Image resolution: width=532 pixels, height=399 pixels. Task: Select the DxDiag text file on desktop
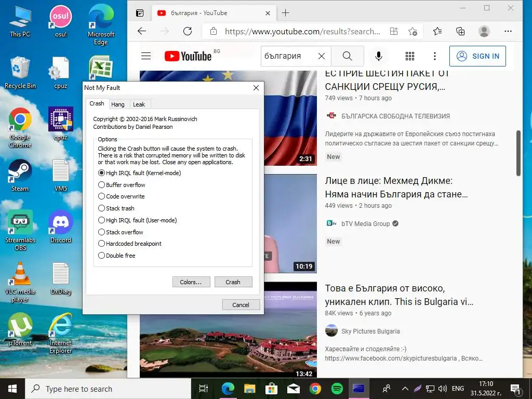(x=61, y=279)
